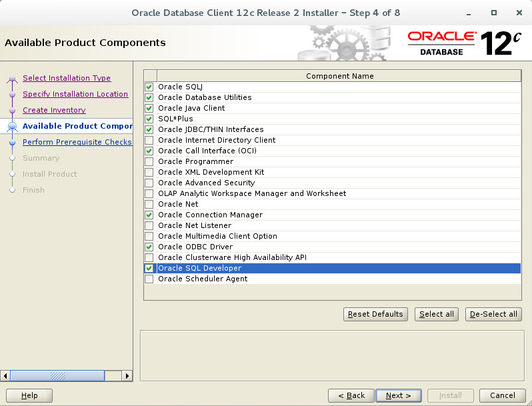Select the Oracle SQLJ row text
Image resolution: width=532 pixels, height=406 pixels.
pyautogui.click(x=180, y=87)
